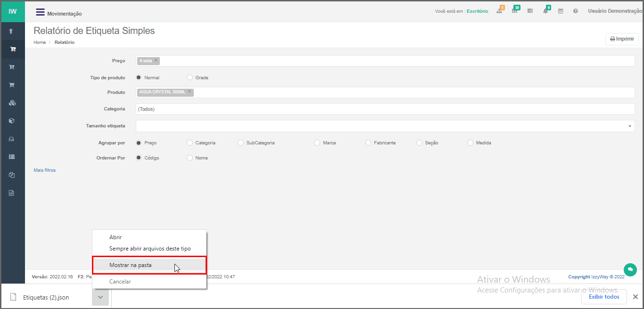
Task: Click the Relatório breadcrumb text
Action: tap(65, 42)
